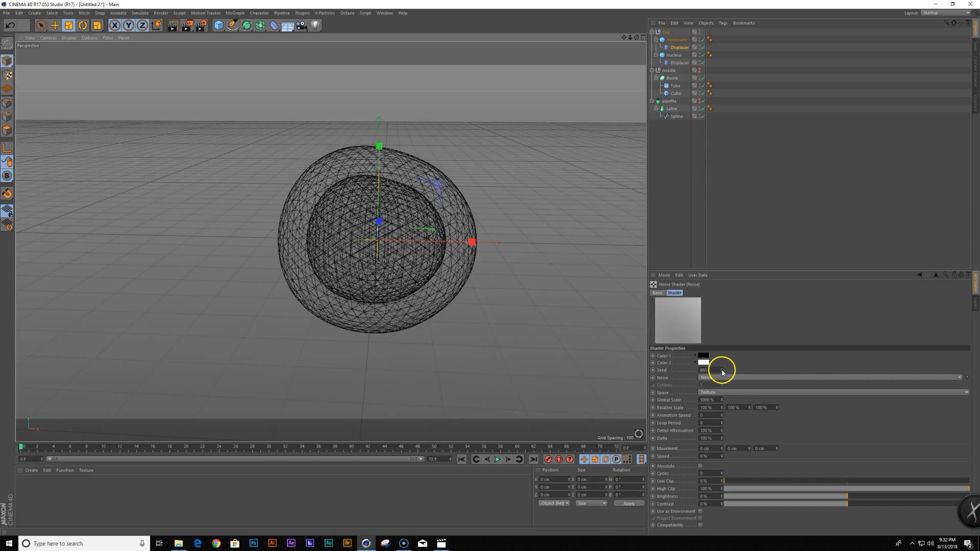980x551 pixels.
Task: Add a Camera object
Action: [x=302, y=26]
